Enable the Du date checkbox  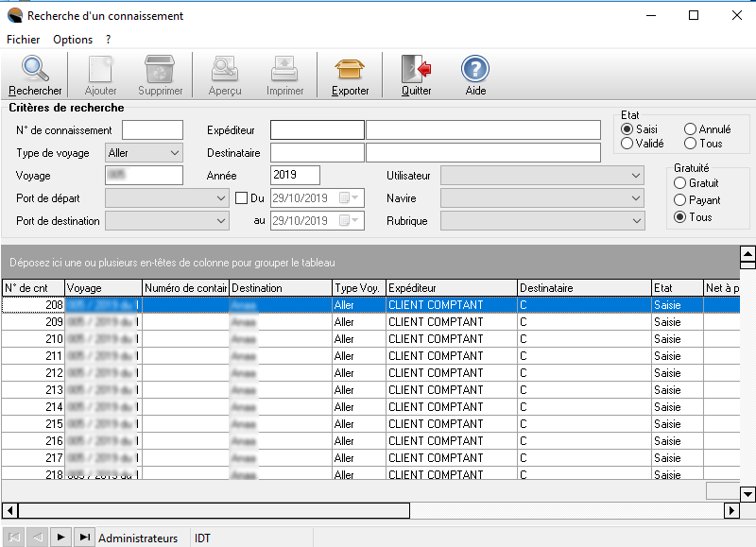click(x=241, y=198)
